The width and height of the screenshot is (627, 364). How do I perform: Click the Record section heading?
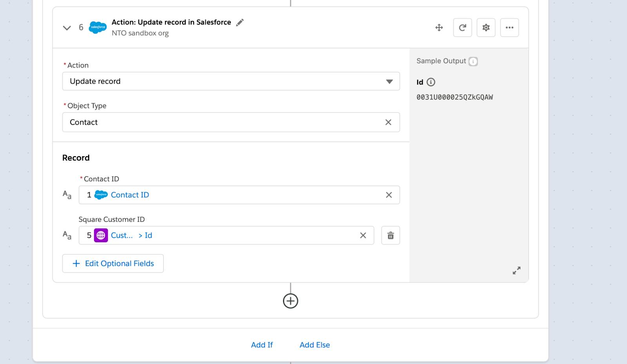tap(76, 158)
